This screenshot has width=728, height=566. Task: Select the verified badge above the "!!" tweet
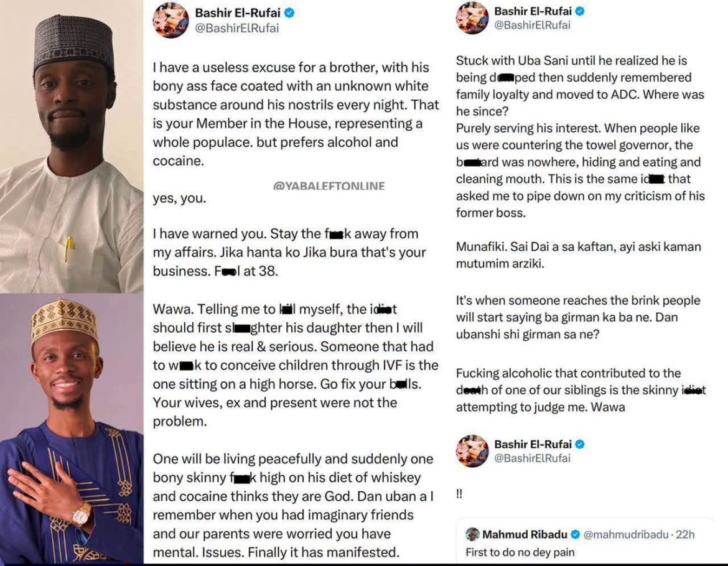[x=580, y=444]
